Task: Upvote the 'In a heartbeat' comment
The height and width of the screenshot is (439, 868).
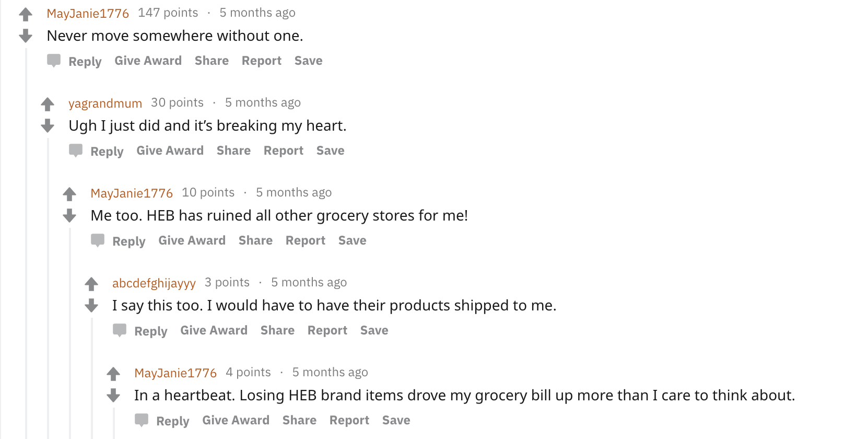Action: [113, 374]
